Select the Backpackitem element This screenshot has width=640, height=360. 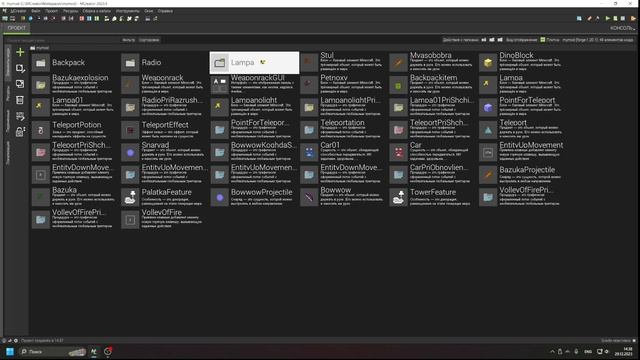433,85
